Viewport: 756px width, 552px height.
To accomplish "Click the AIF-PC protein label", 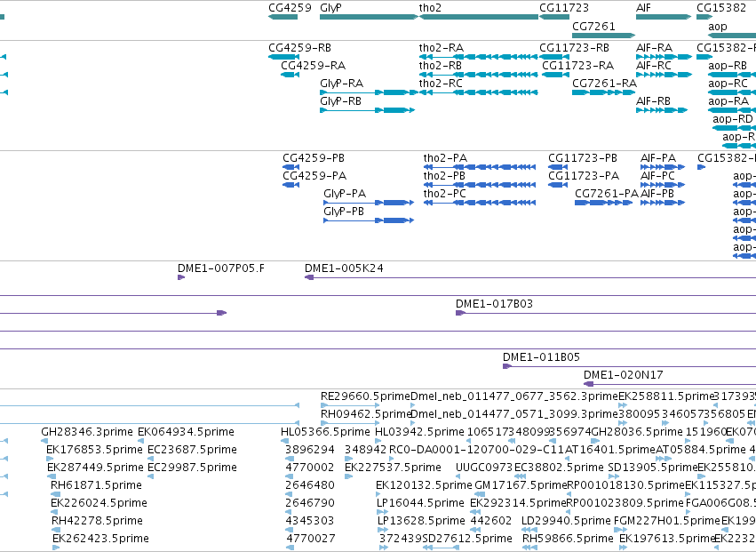I will click(x=657, y=176).
